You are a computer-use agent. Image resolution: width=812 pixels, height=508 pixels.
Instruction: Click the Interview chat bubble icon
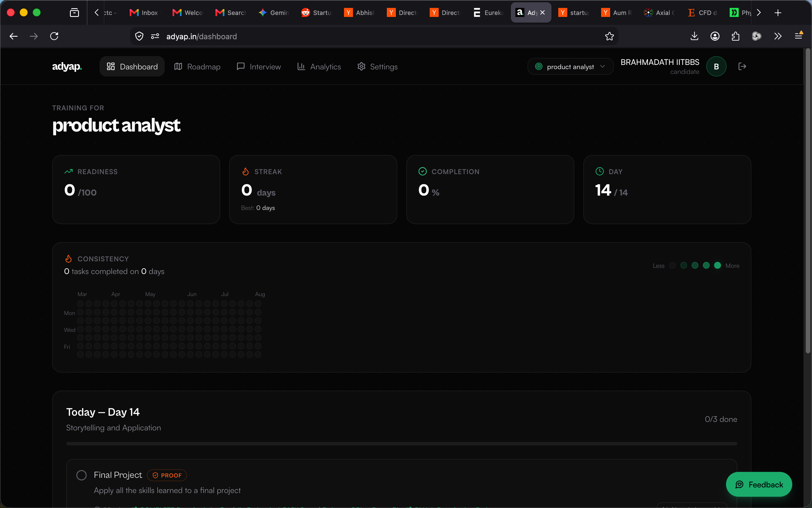240,67
